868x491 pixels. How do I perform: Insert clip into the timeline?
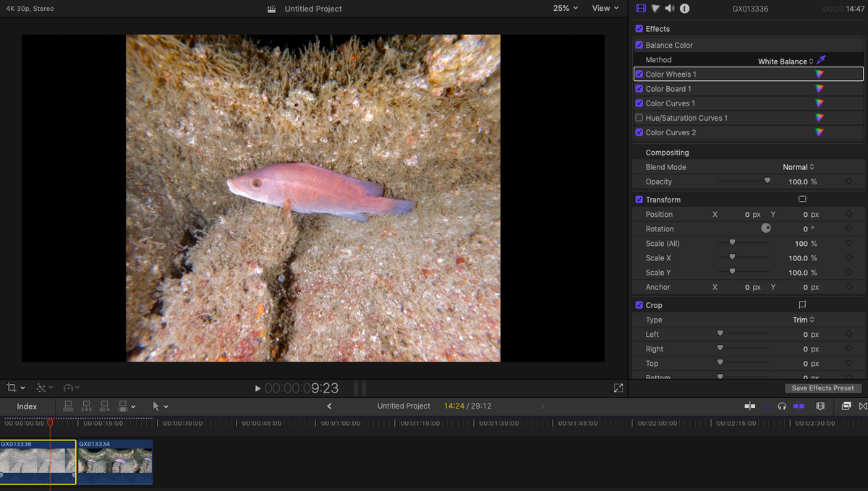(87, 406)
